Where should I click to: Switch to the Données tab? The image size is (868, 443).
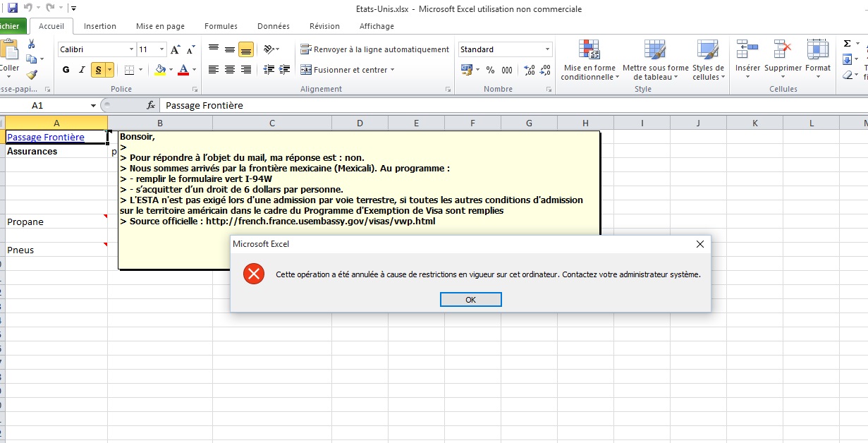(x=274, y=26)
